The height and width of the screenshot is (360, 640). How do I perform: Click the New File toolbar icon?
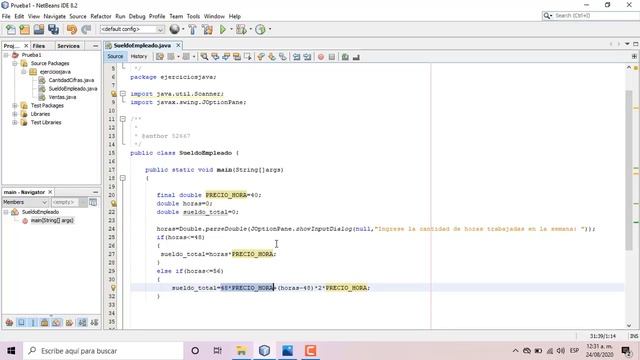pos(11,29)
